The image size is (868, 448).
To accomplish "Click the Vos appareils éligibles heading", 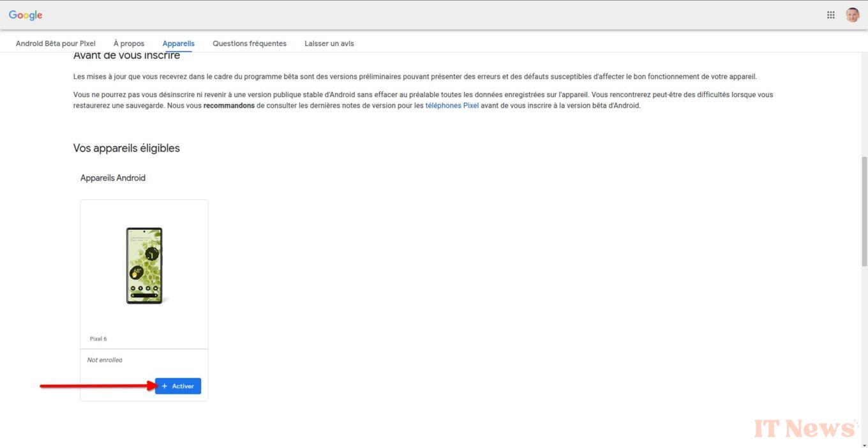I will point(126,148).
